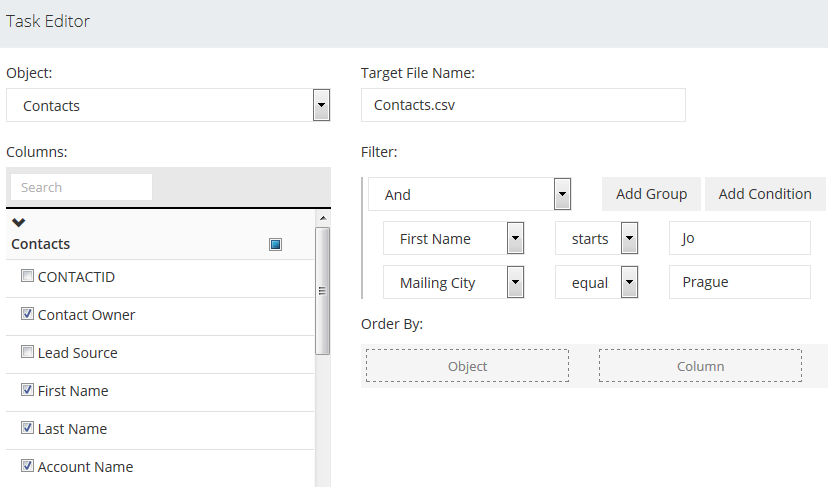Open the Mailing City field dropdown
Viewport: 828px width, 487px height.
pyautogui.click(x=515, y=283)
